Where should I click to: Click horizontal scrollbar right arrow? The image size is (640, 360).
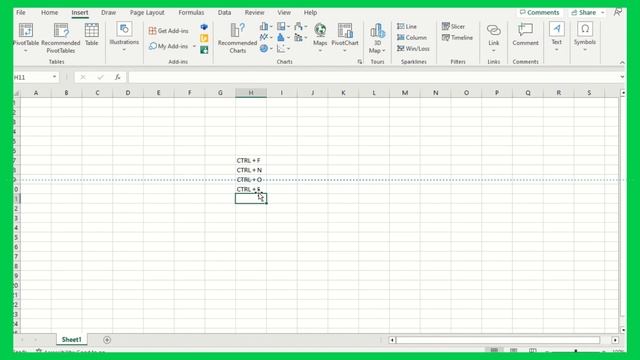coord(615,340)
